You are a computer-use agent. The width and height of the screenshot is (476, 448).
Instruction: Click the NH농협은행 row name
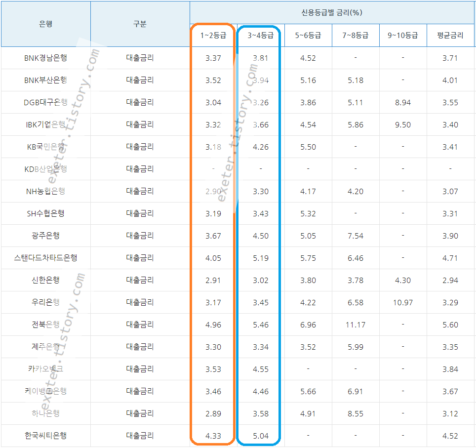tap(45, 191)
